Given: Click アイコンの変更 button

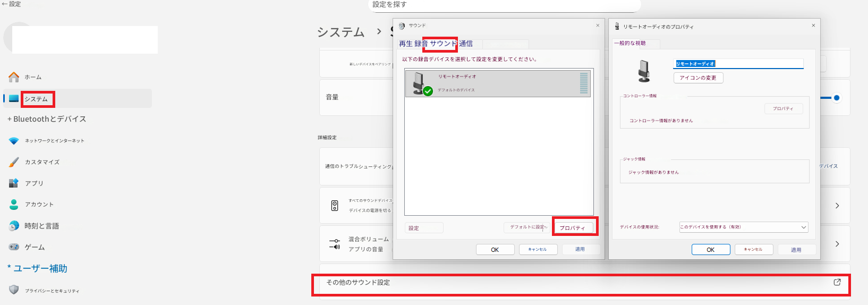Looking at the screenshot, I should point(698,78).
